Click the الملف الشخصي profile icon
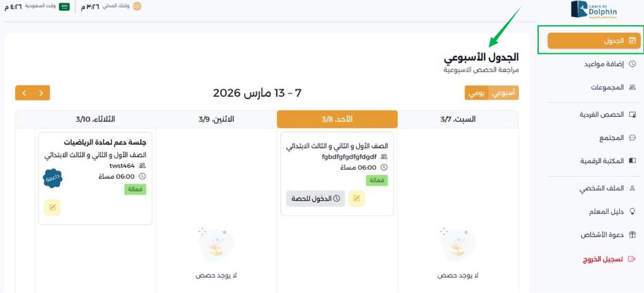This screenshot has width=644, height=293. [x=632, y=188]
